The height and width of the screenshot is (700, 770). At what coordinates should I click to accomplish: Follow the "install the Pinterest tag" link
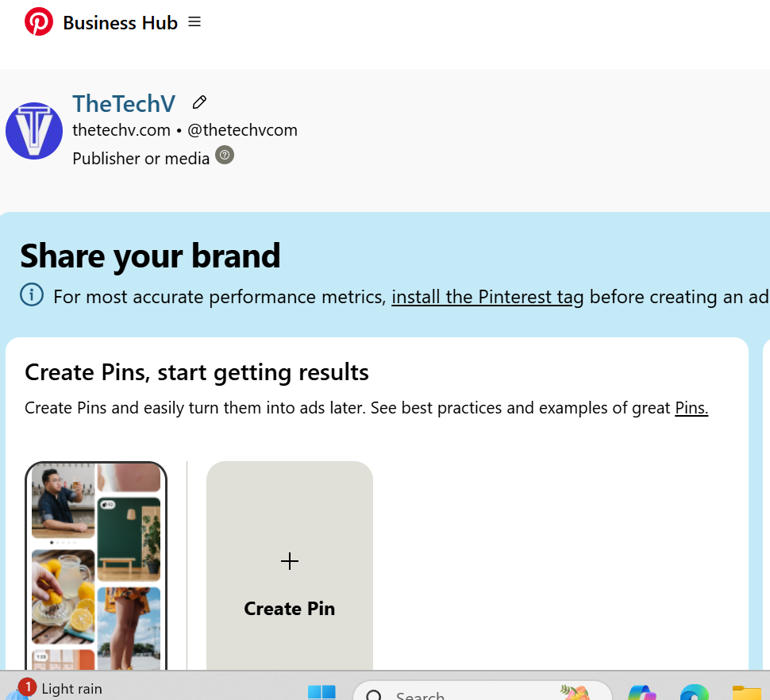(x=487, y=297)
